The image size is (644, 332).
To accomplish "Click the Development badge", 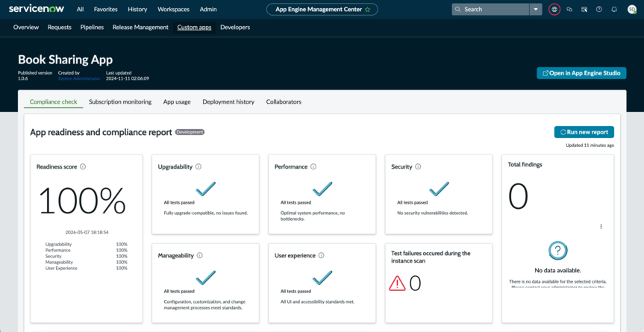I will point(190,132).
